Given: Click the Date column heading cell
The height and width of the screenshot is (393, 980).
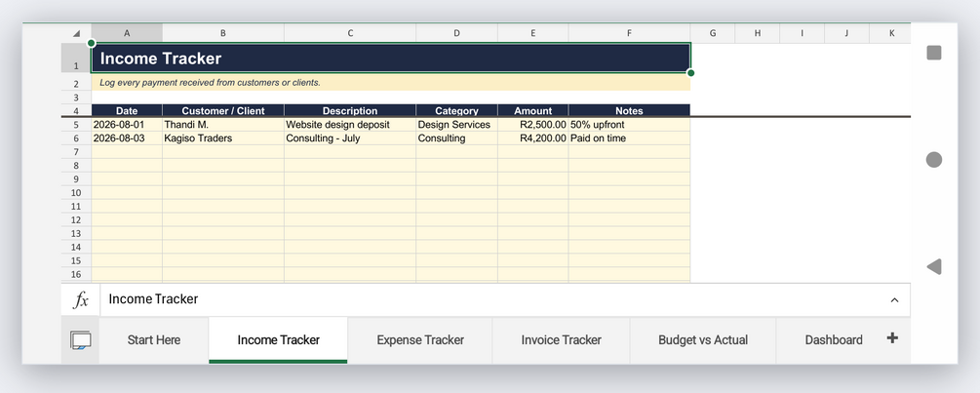Looking at the screenshot, I should tap(127, 110).
